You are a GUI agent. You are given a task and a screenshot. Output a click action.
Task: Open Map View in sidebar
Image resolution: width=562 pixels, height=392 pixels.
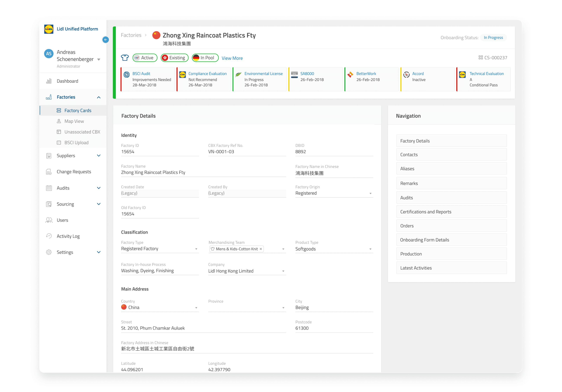pos(74,121)
